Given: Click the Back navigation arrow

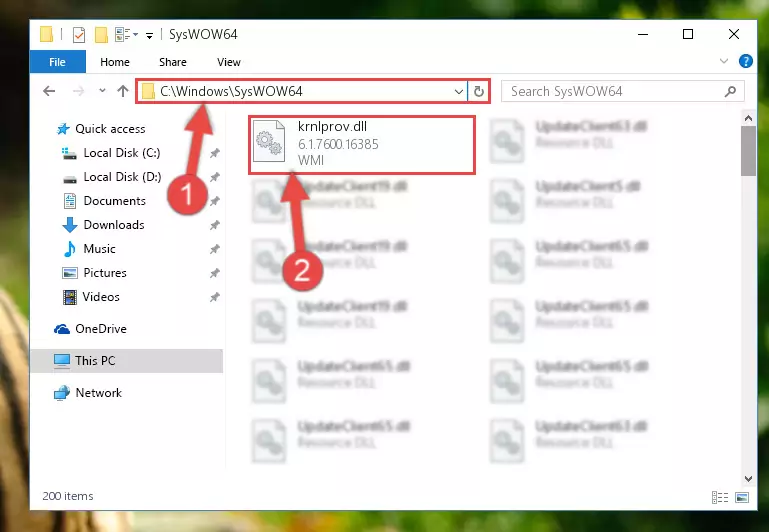Looking at the screenshot, I should 49,91.
